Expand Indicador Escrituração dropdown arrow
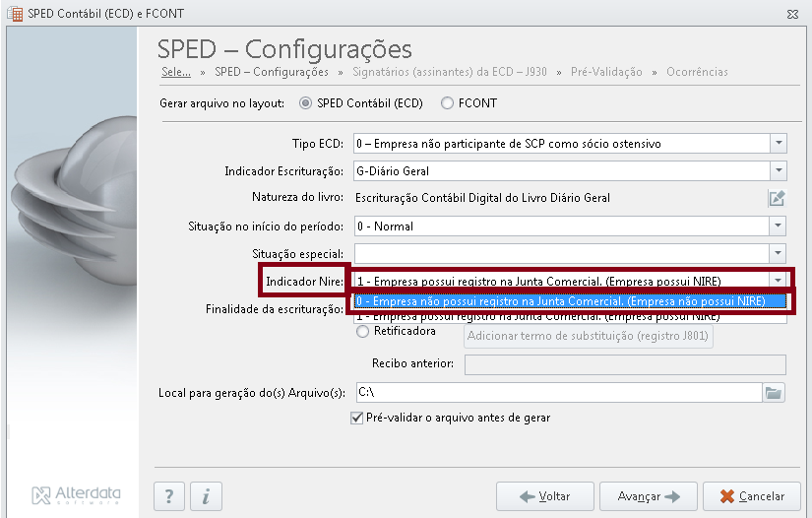 [779, 171]
